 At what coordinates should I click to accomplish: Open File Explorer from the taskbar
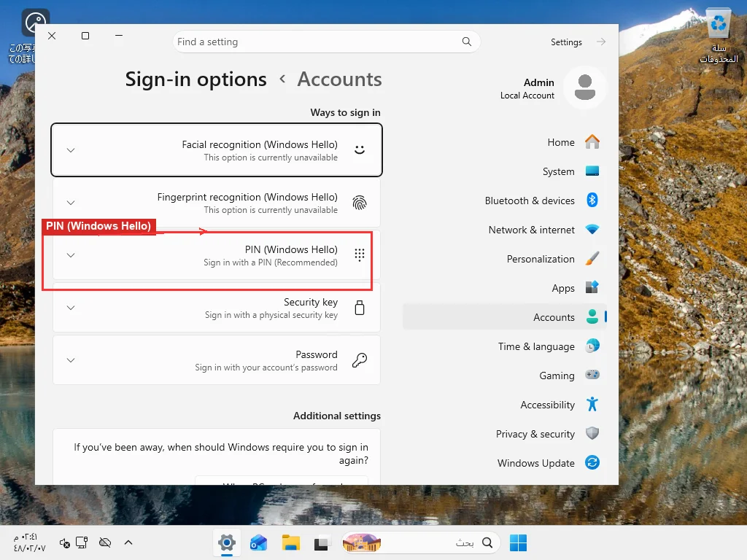tap(290, 542)
